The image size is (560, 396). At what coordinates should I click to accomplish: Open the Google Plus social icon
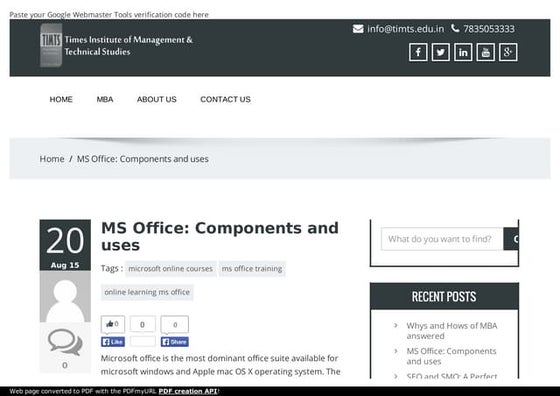(508, 52)
